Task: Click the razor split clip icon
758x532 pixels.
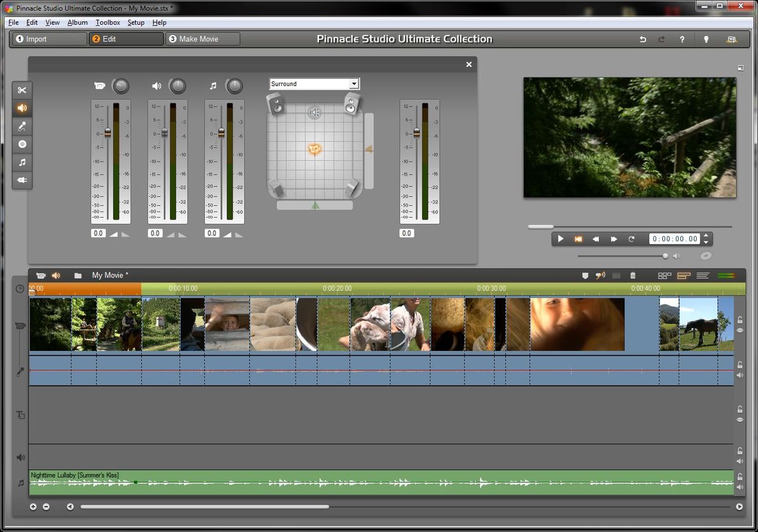Action: [x=616, y=276]
